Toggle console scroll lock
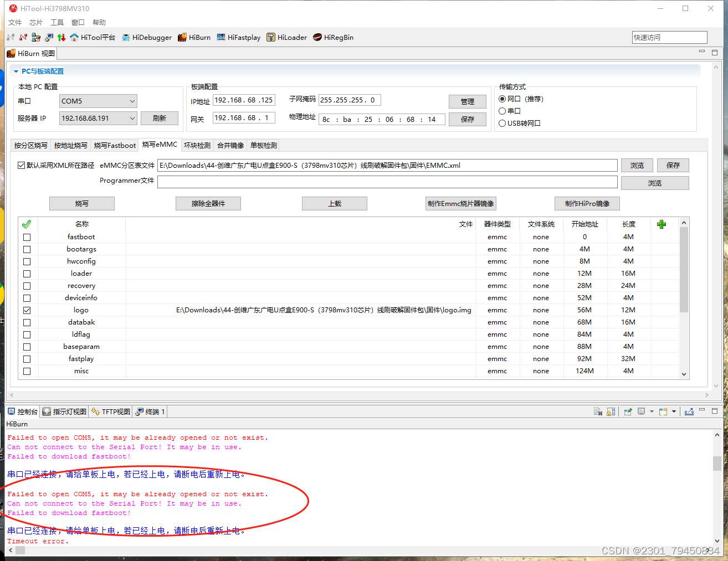 [x=611, y=411]
